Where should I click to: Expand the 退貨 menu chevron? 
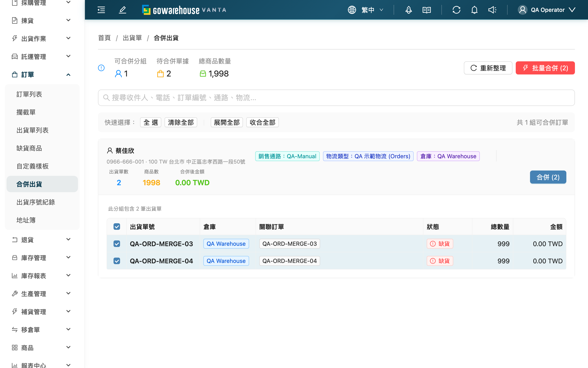point(68,239)
